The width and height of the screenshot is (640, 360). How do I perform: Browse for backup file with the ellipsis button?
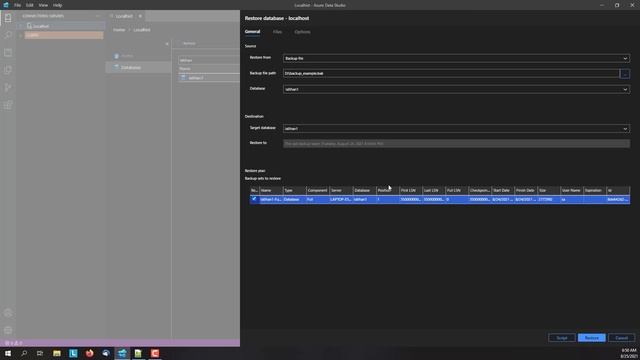coord(624,74)
